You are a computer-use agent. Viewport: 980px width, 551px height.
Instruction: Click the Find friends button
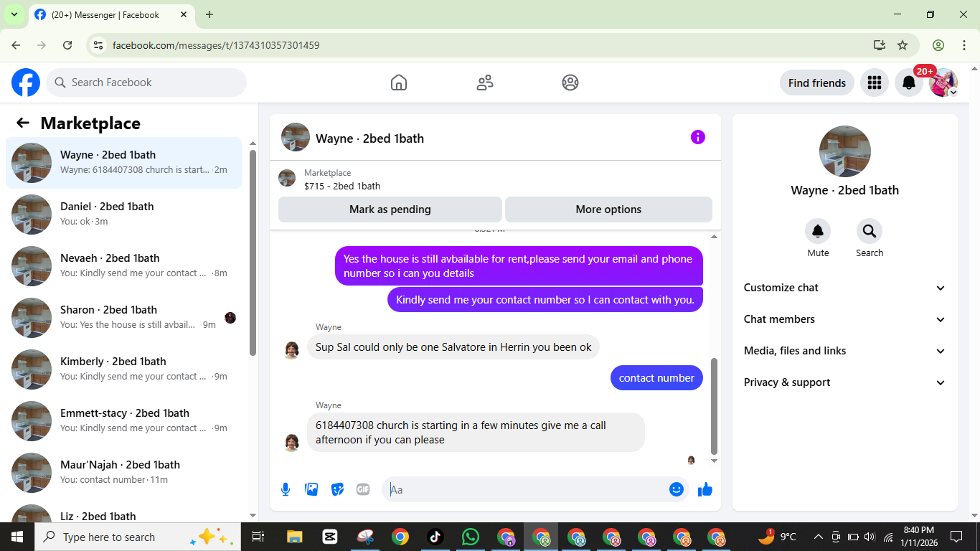817,83
